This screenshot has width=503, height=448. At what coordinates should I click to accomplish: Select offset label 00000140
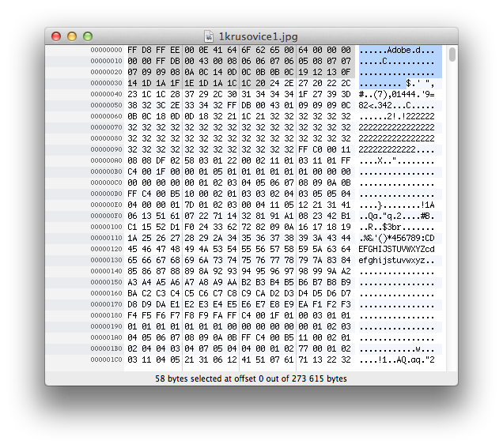(x=106, y=271)
